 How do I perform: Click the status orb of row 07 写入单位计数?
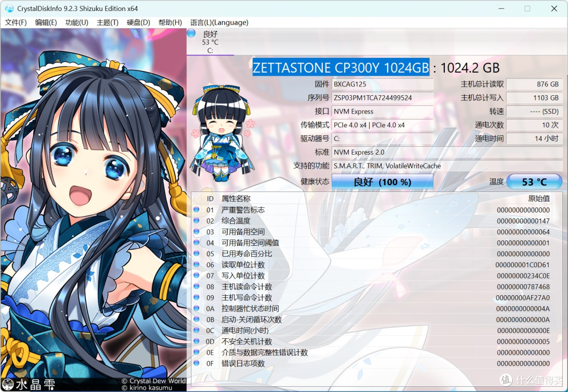pos(197,275)
